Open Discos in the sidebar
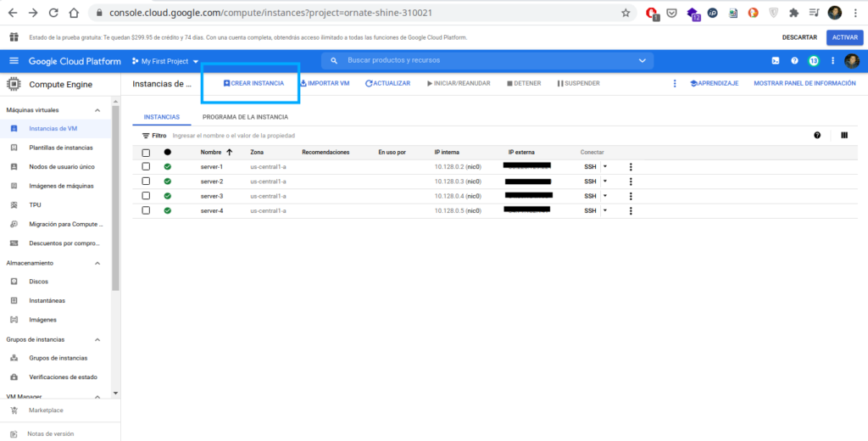 [39, 282]
